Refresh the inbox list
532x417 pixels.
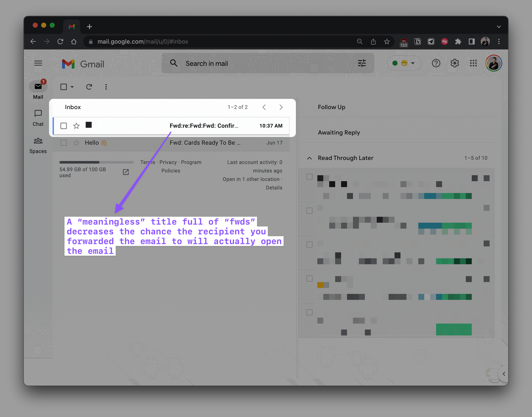coord(89,87)
